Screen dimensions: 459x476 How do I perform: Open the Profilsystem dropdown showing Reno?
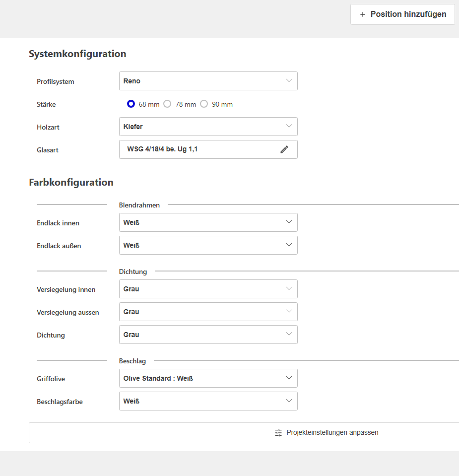pyautogui.click(x=208, y=80)
